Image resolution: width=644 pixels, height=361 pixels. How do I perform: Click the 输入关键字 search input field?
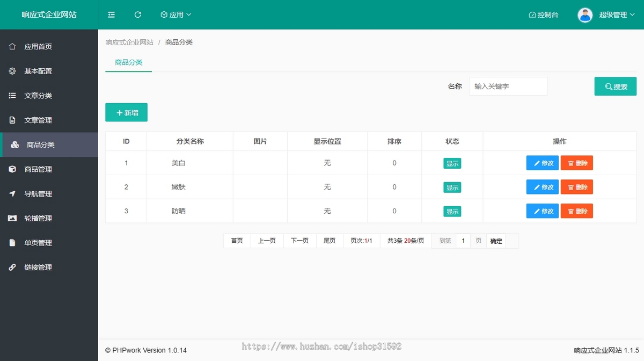[x=508, y=86]
